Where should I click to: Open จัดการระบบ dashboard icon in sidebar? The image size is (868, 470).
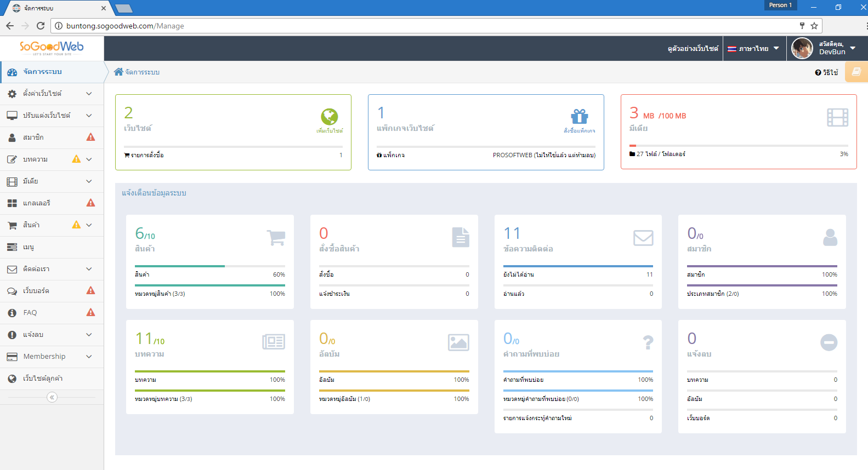(x=12, y=72)
